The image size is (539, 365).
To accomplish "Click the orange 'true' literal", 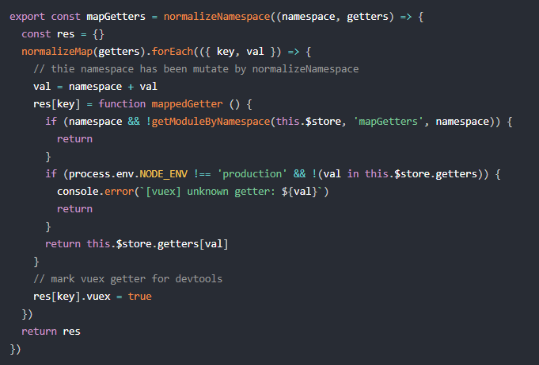I will pos(140,297).
